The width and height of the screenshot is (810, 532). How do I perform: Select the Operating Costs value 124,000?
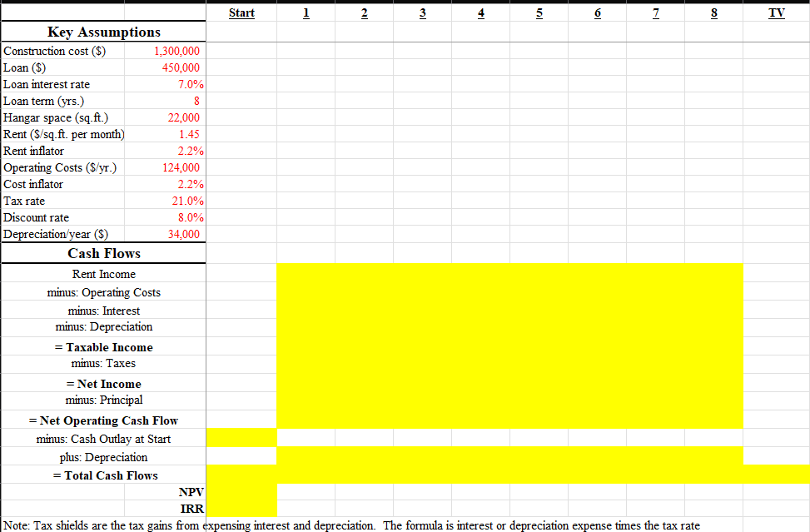tap(181, 167)
